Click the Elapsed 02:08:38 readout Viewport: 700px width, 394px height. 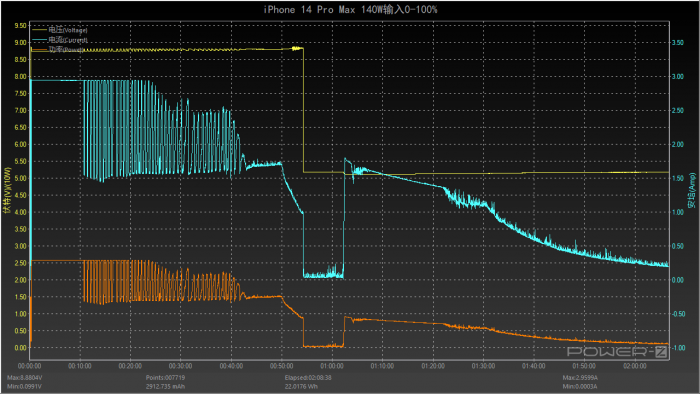[308, 377]
